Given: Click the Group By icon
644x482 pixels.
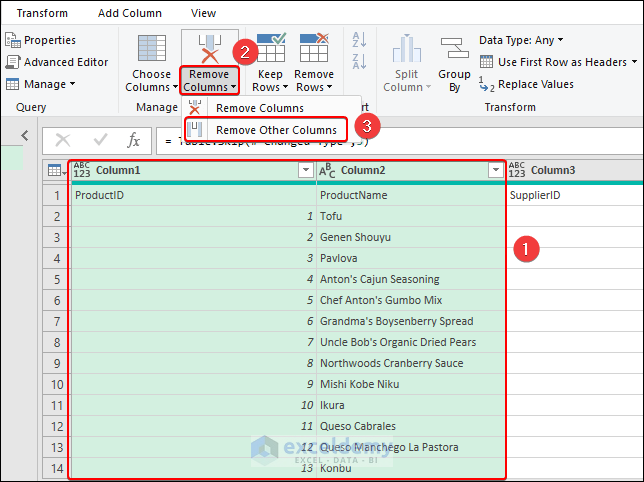Looking at the screenshot, I should [x=454, y=48].
